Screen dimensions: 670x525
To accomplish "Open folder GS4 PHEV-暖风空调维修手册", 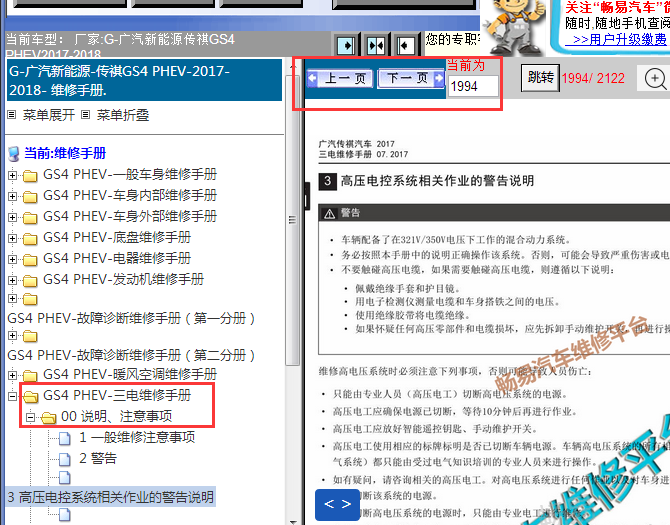I will click(x=130, y=374).
